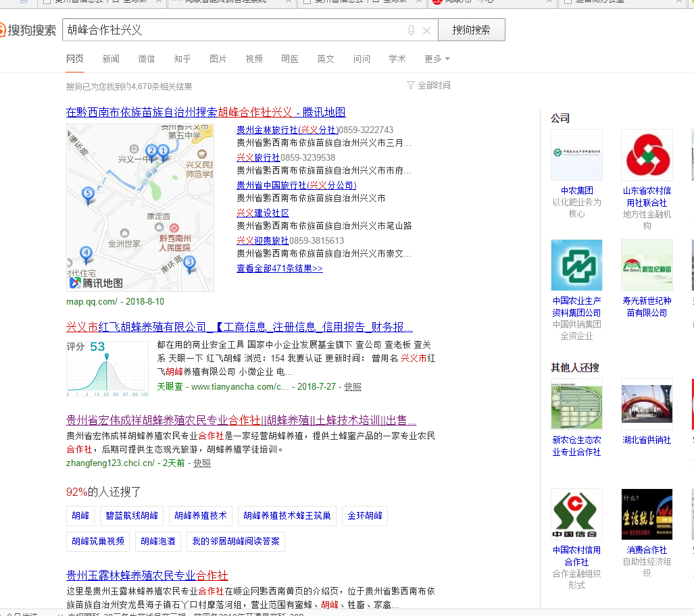The image size is (694, 616).
Task: Click map marker number 3
Action: (189, 263)
